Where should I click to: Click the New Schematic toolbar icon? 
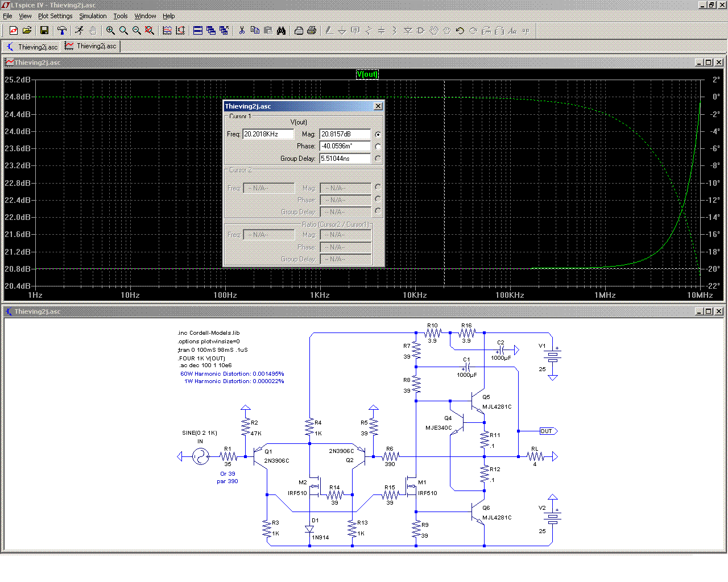click(14, 31)
